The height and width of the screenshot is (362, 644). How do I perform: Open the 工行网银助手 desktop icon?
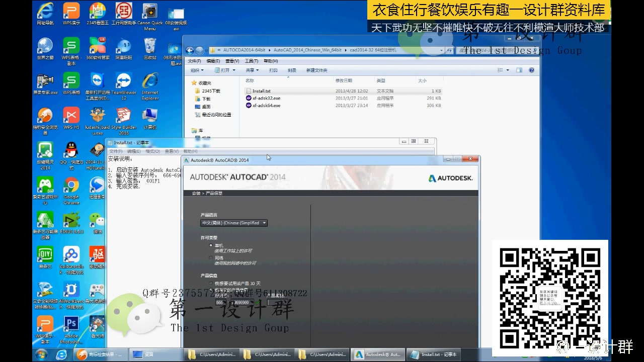point(124,14)
